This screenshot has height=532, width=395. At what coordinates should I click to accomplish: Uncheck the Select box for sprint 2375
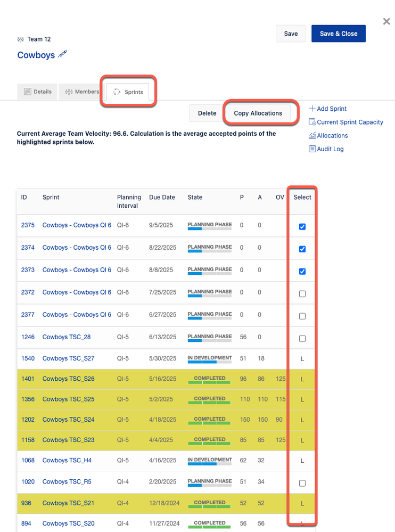[x=302, y=227]
